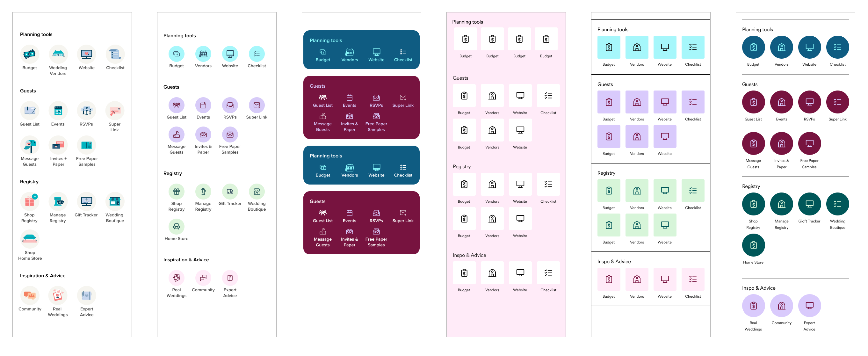Select the Shop Registry icon

pyautogui.click(x=30, y=201)
